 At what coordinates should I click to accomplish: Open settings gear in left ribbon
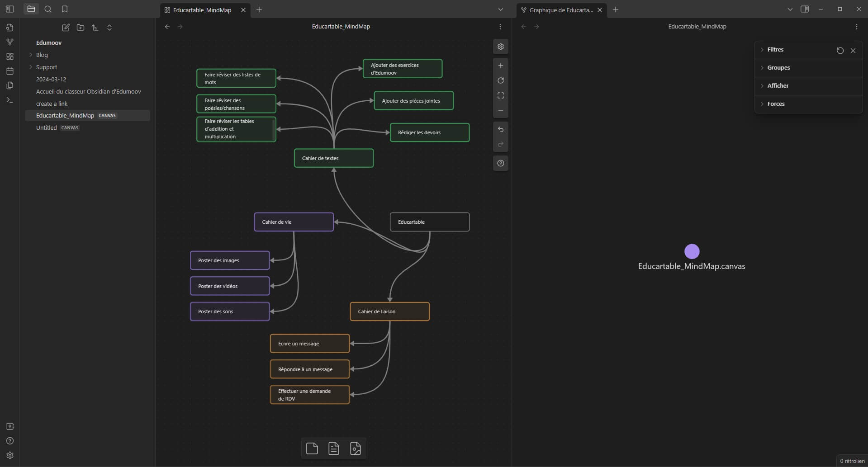coord(10,455)
